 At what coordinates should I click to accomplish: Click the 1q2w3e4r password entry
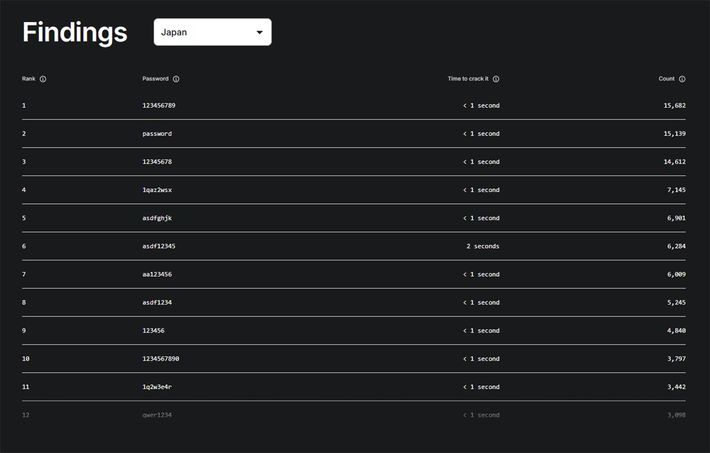pyautogui.click(x=157, y=386)
